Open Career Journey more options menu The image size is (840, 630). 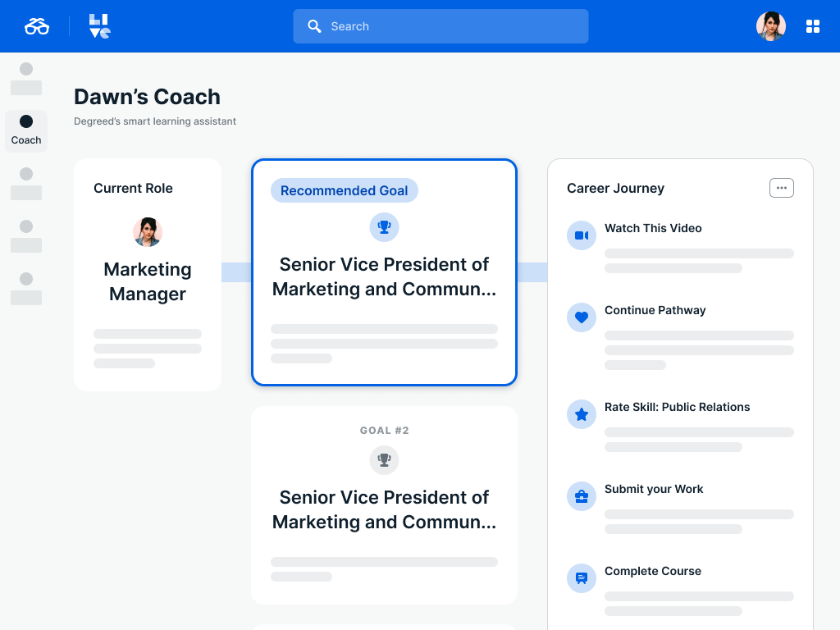[x=782, y=188]
